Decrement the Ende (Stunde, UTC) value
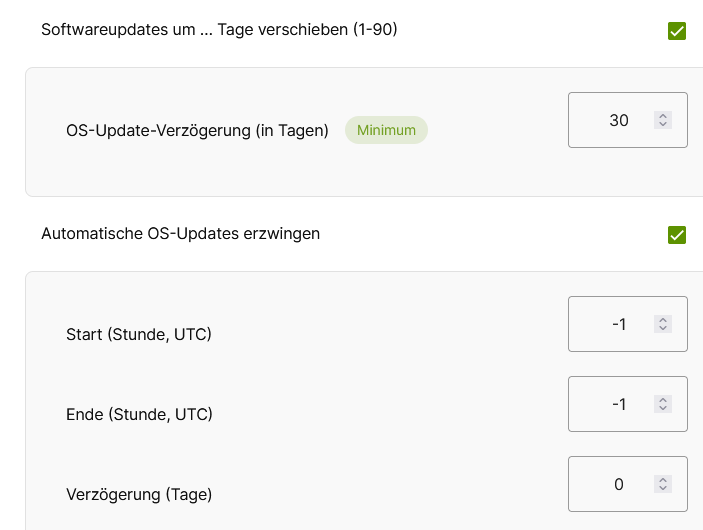Image resolution: width=703 pixels, height=530 pixels. coord(663,408)
